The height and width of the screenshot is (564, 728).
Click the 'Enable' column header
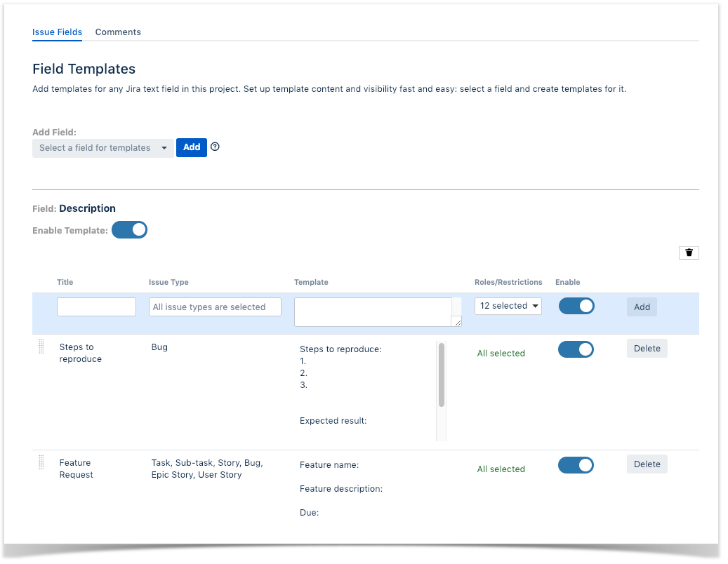point(568,282)
